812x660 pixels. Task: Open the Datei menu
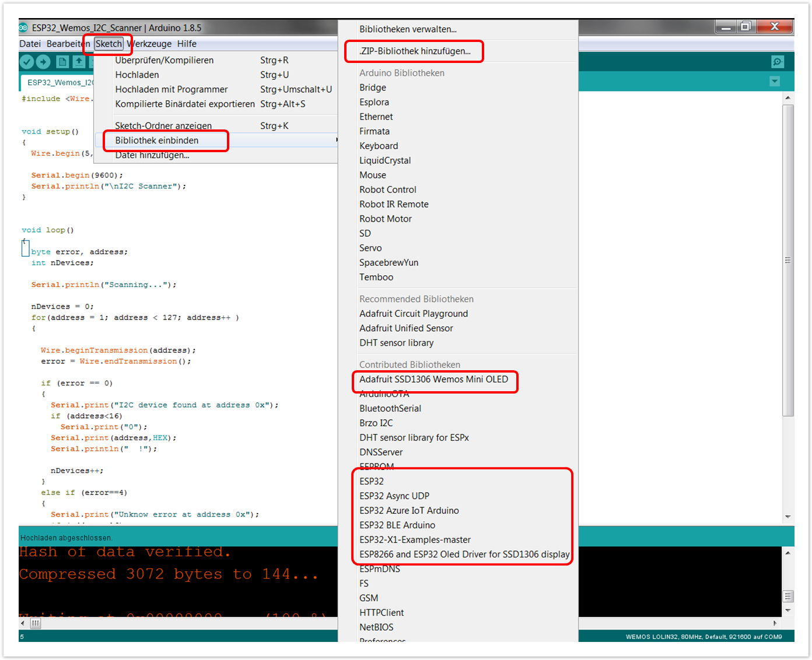30,44
